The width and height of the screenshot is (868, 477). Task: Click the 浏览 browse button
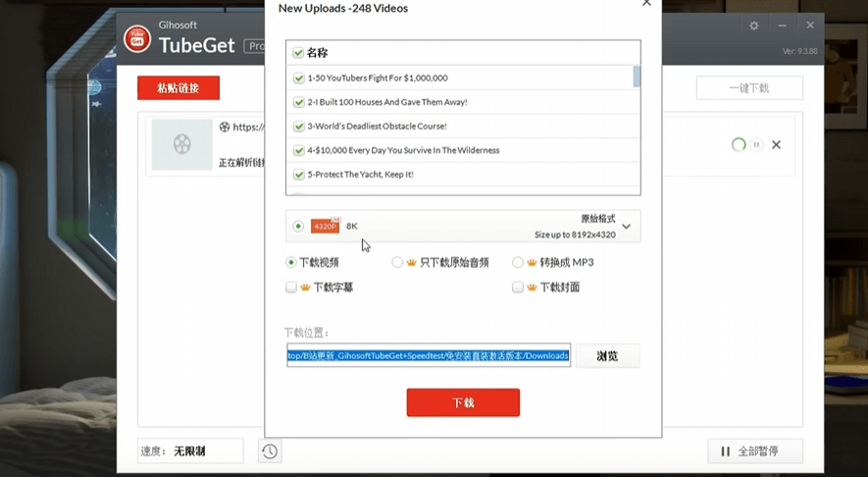pos(607,356)
